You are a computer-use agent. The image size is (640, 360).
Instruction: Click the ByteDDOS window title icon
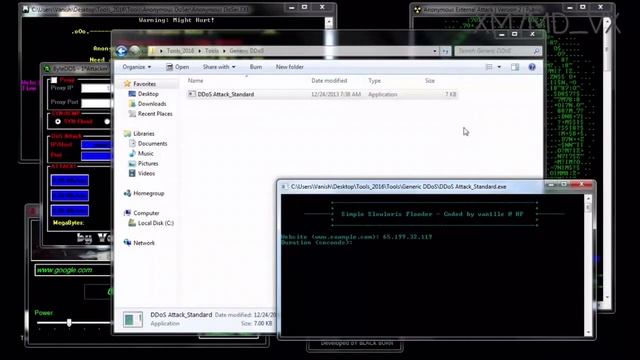pos(47,69)
